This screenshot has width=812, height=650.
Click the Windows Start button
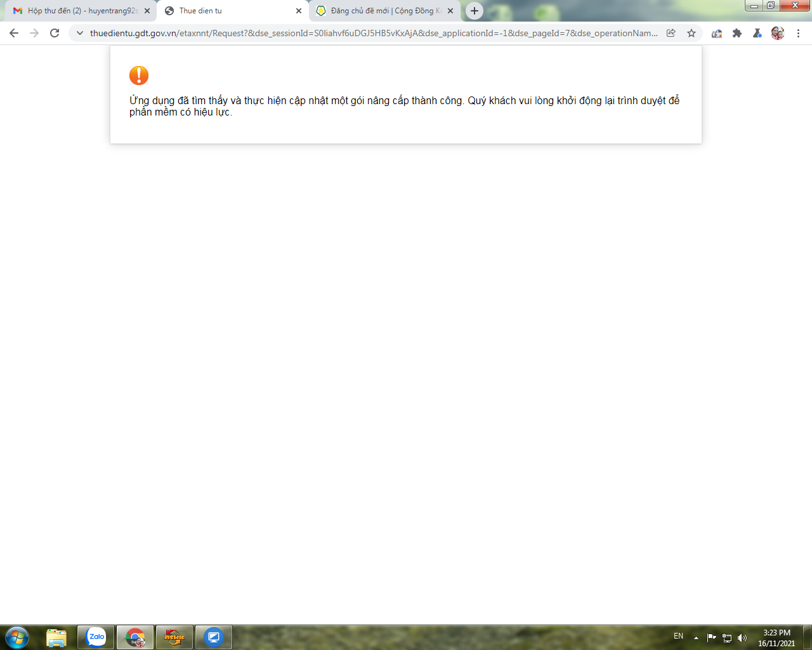point(16,637)
